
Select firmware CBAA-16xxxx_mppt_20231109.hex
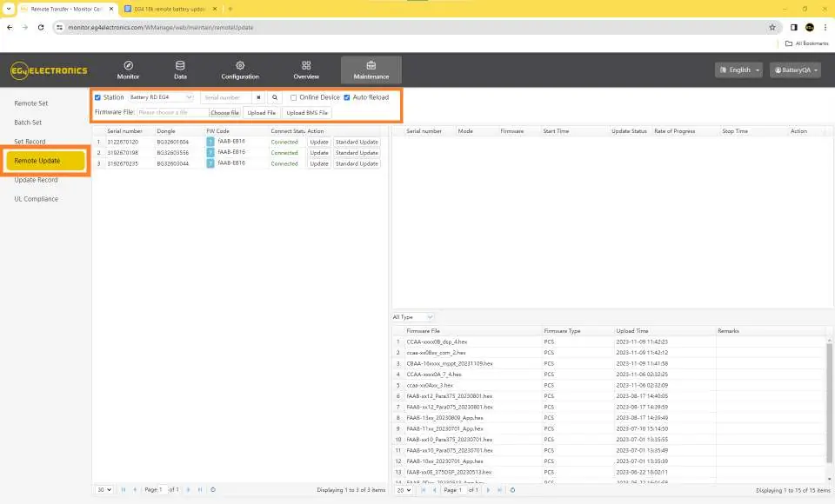tap(450, 363)
